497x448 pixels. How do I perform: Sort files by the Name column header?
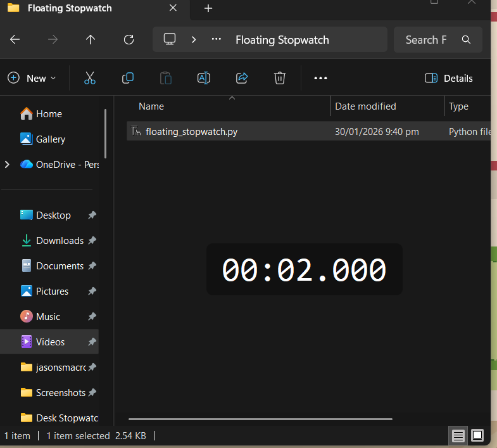click(x=151, y=106)
